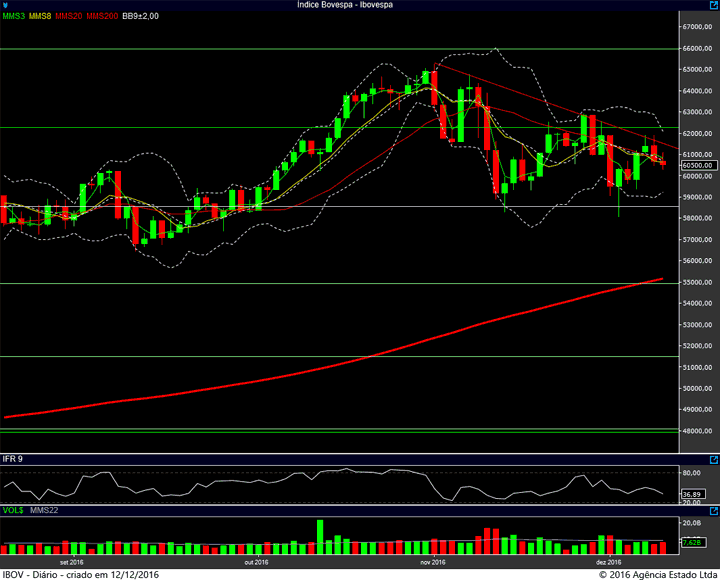Click the 52000,00 price axis label
The height and width of the screenshot is (580, 720).
click(x=698, y=346)
